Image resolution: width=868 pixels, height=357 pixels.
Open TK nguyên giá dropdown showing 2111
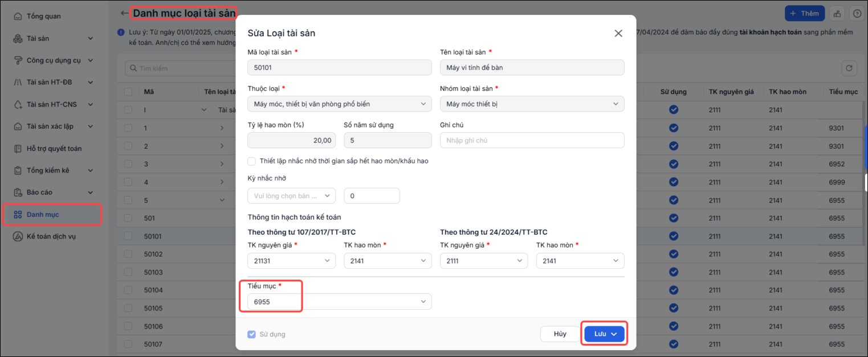484,261
